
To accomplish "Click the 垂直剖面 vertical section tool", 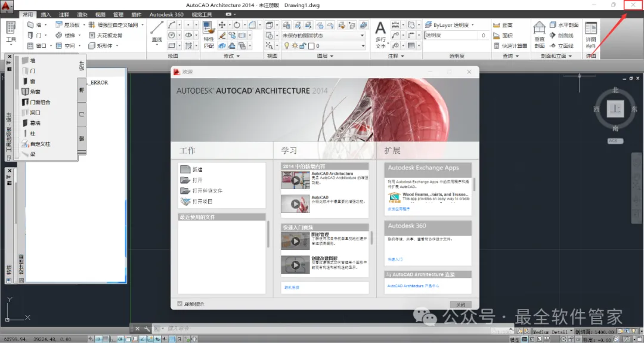I will (539, 35).
